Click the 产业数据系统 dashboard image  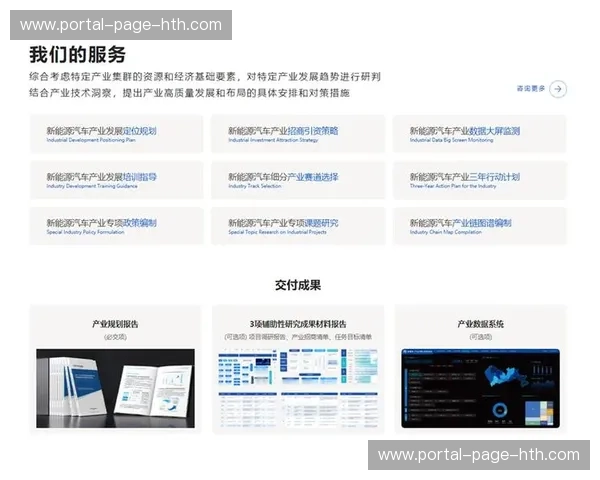click(481, 388)
